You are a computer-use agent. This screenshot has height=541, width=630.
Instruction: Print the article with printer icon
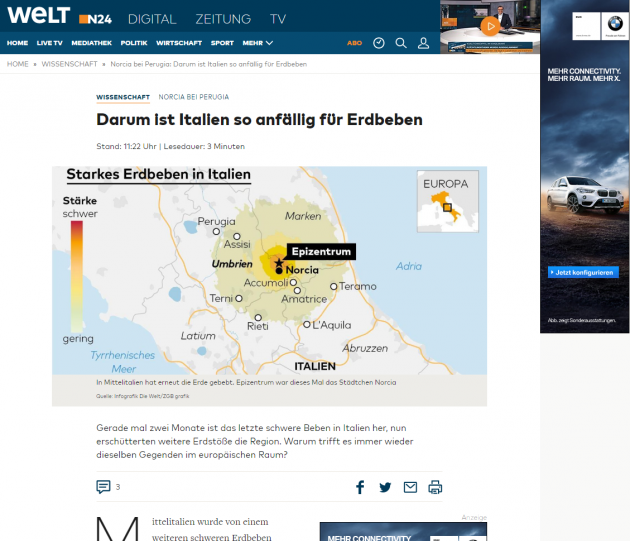pyautogui.click(x=435, y=487)
